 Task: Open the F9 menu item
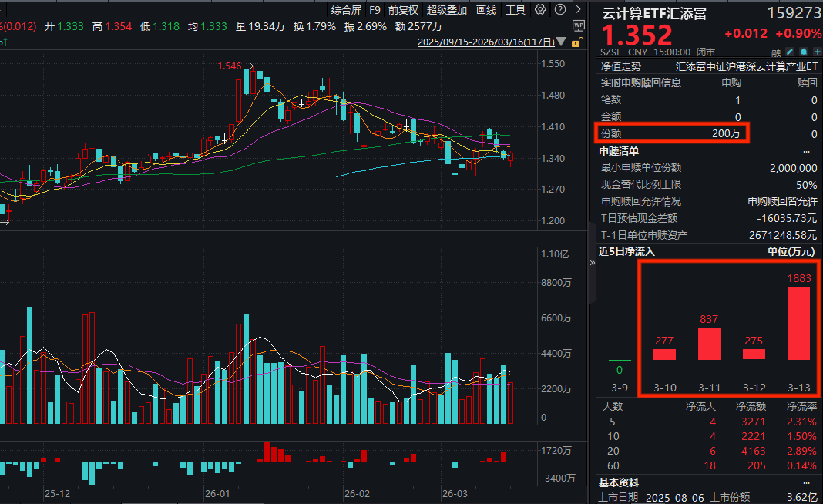coord(375,10)
